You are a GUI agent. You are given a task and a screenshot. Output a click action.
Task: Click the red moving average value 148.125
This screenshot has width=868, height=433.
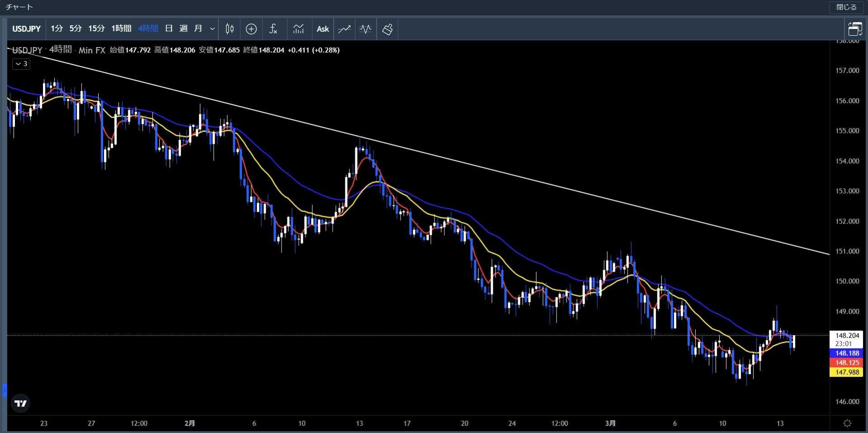[847, 363]
